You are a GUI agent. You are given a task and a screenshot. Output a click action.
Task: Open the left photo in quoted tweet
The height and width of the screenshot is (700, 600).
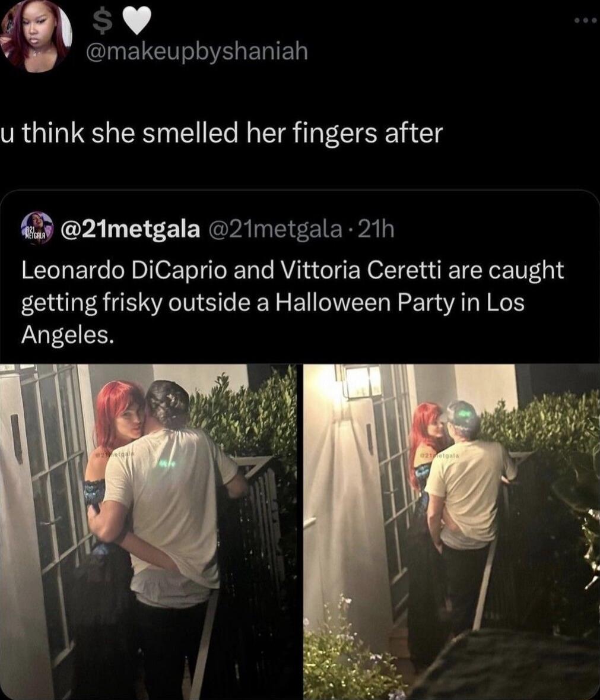[x=148, y=531]
